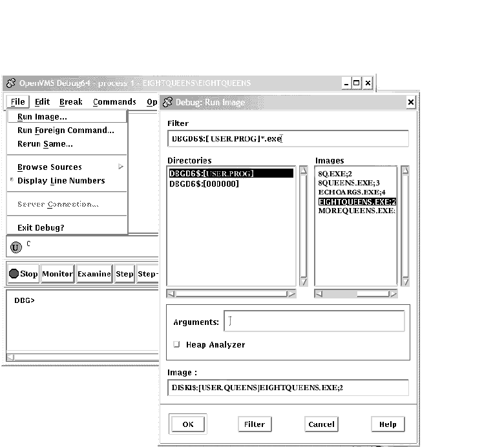
Task: Click the Filter button
Action: 255,424
